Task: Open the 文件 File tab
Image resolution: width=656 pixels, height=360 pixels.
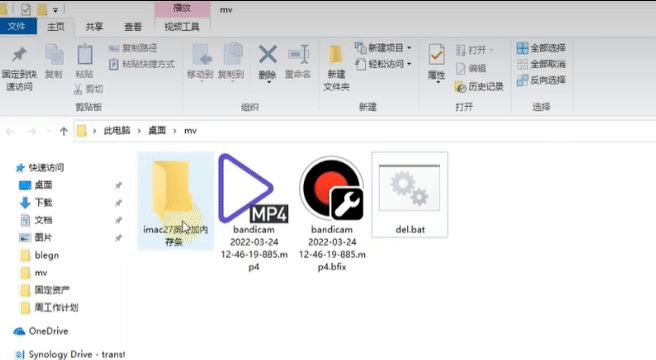Action: coord(17,26)
